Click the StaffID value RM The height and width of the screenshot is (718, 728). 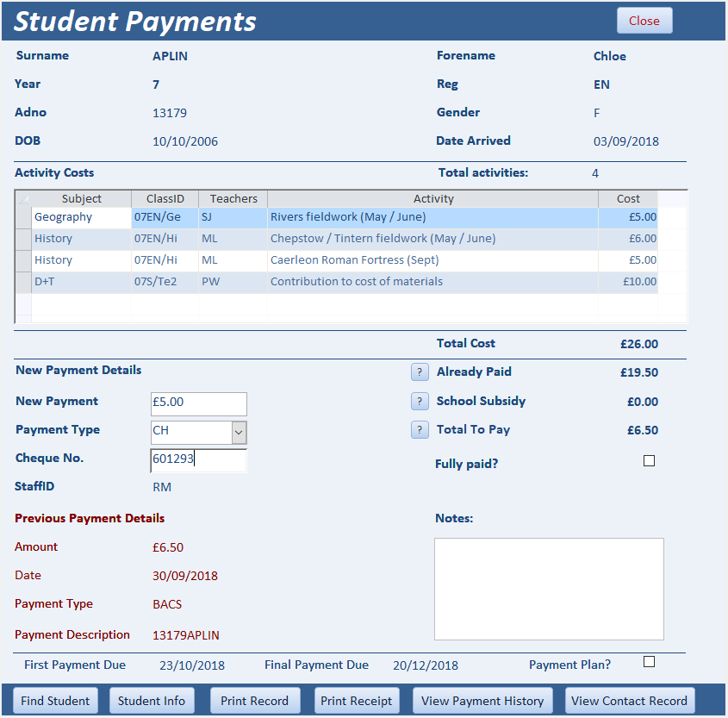click(162, 487)
